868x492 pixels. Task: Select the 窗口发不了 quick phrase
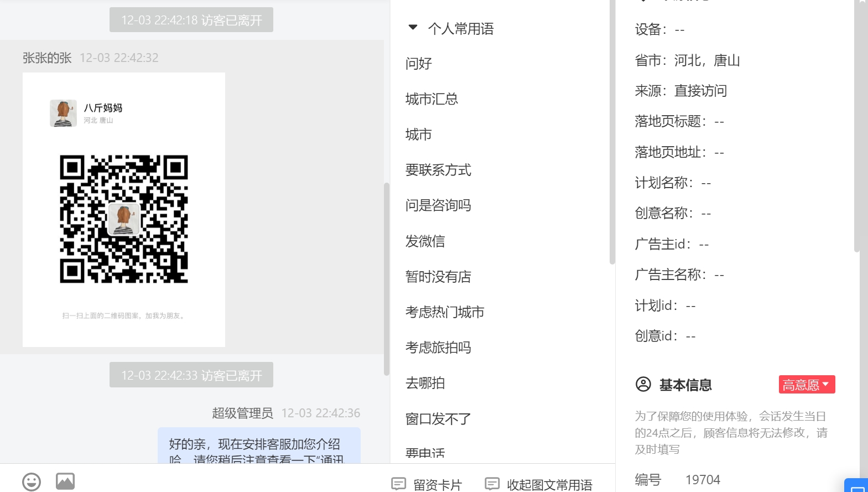point(438,419)
